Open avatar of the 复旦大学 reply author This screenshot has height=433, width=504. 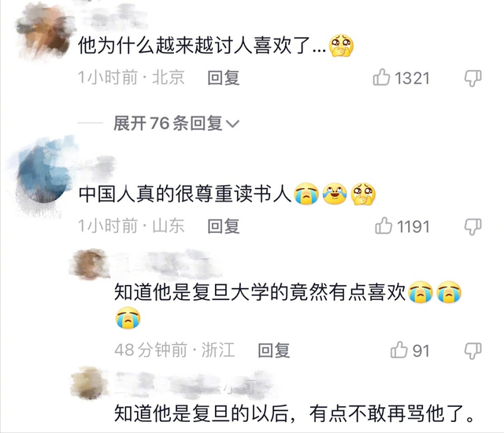point(89,264)
